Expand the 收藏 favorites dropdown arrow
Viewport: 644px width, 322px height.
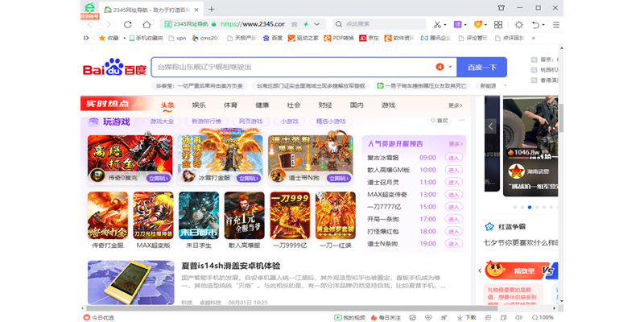[125, 38]
